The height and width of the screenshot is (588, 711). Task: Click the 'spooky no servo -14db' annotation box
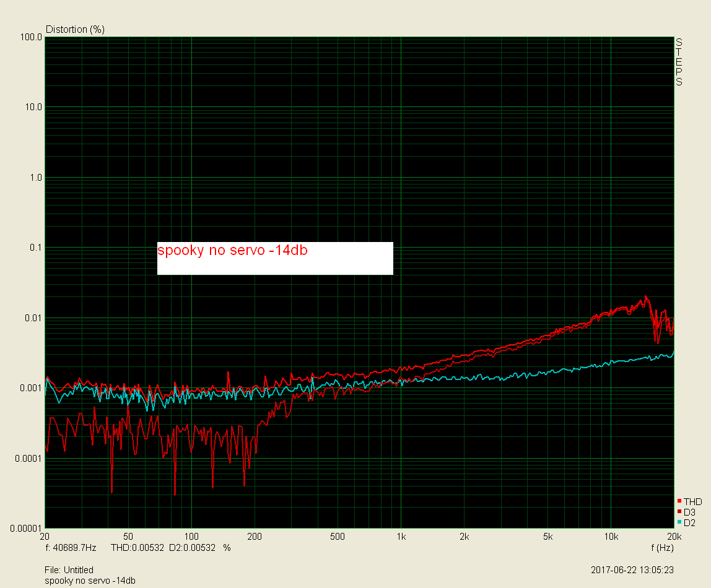275,258
